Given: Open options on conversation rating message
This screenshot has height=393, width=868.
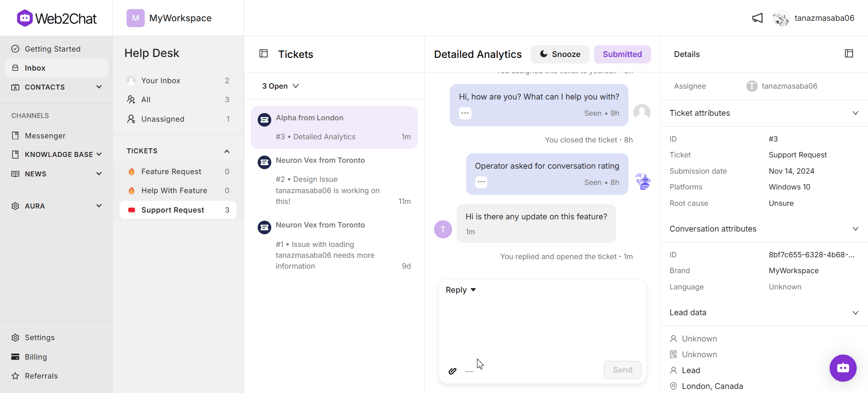Looking at the screenshot, I should (x=481, y=182).
